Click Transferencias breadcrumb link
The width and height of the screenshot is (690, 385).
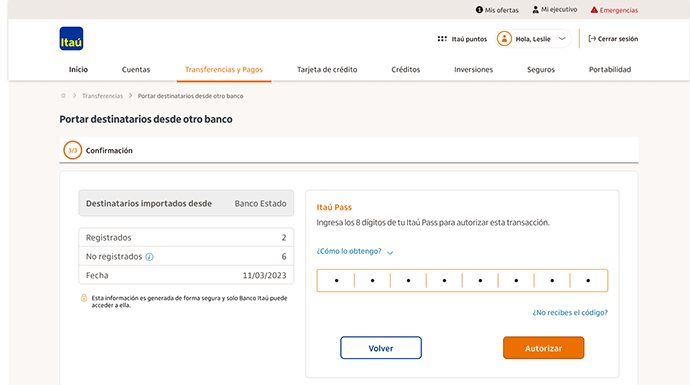[103, 96]
